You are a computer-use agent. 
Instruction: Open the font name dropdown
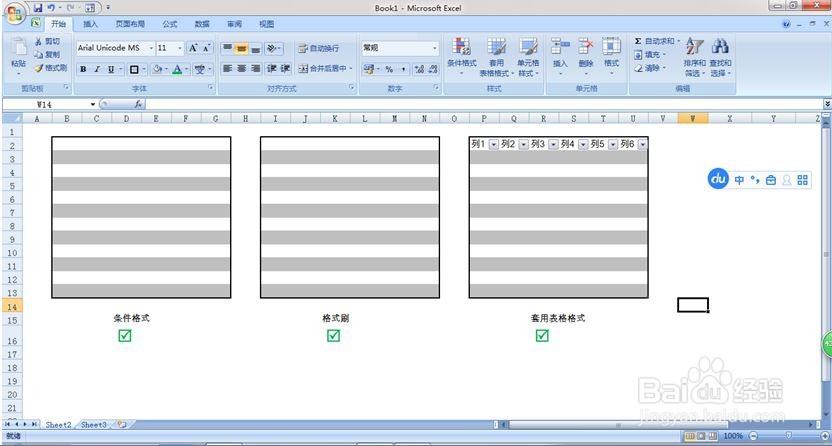(x=151, y=48)
